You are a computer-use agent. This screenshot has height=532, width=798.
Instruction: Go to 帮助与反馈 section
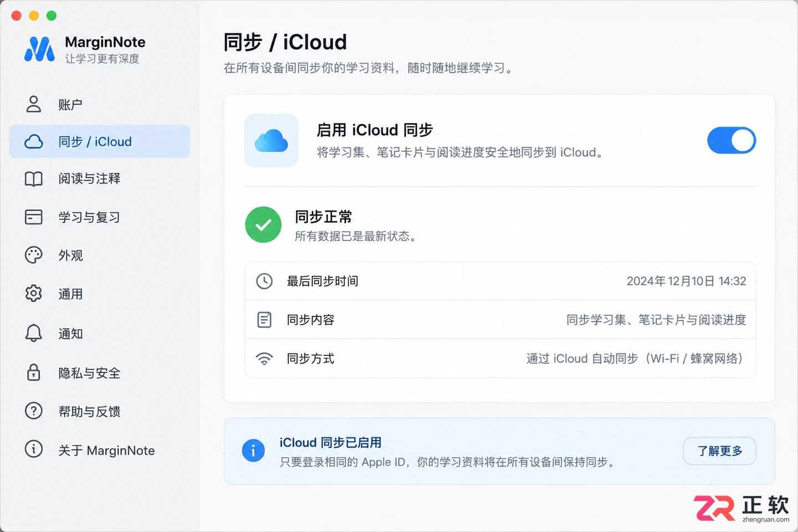point(100,411)
